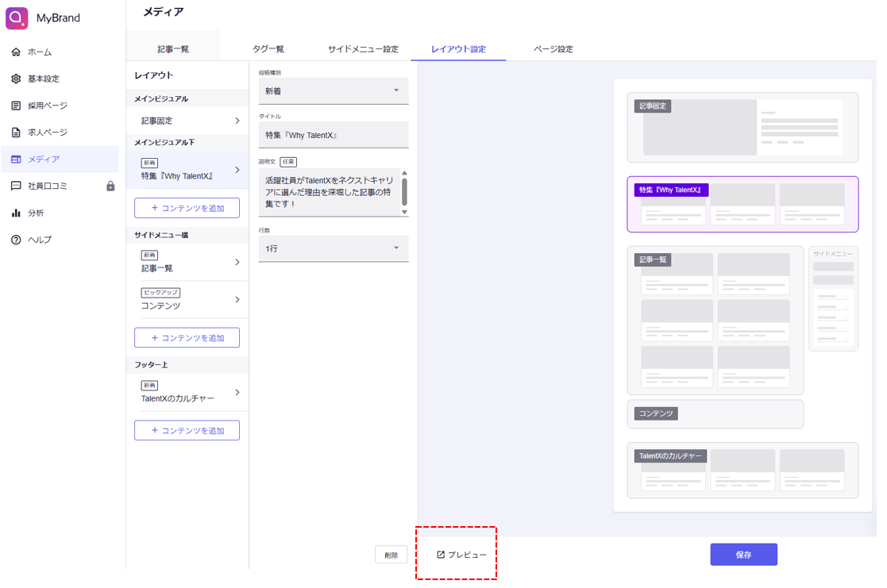The height and width of the screenshot is (588, 887).
Task: Open analytics bar chart icon
Action: tap(16, 213)
